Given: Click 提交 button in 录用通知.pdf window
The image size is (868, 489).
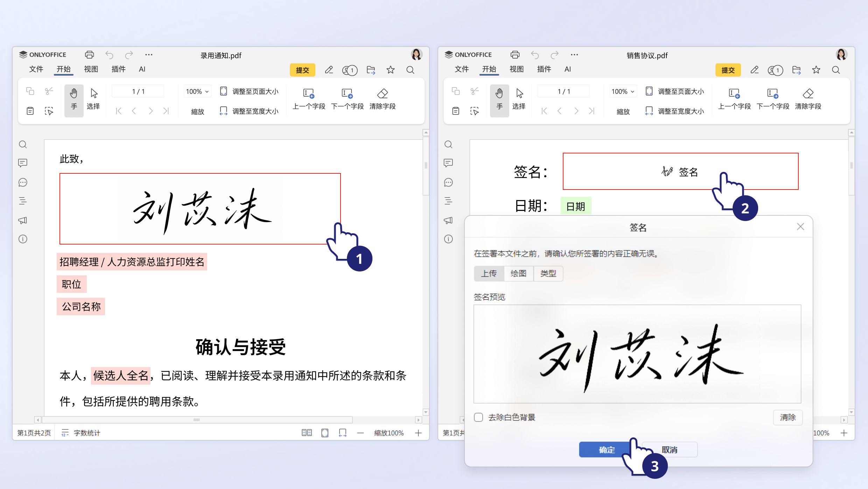Looking at the screenshot, I should (302, 70).
